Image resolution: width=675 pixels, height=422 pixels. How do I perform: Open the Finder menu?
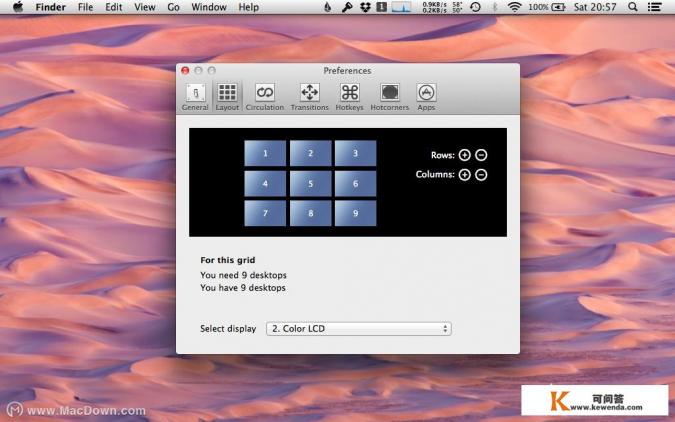point(50,7)
